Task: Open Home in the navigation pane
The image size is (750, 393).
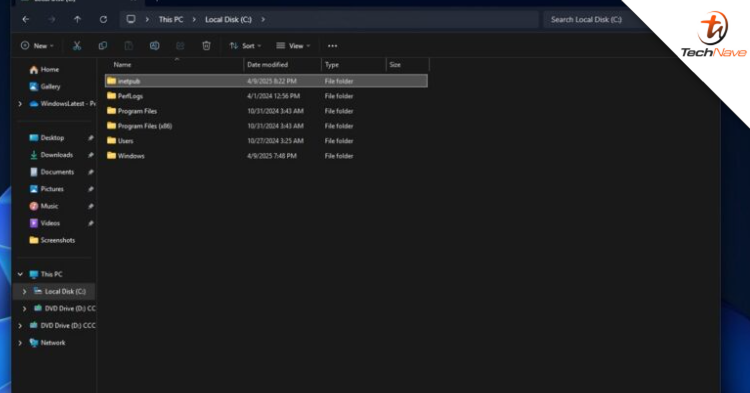Action: (44, 70)
